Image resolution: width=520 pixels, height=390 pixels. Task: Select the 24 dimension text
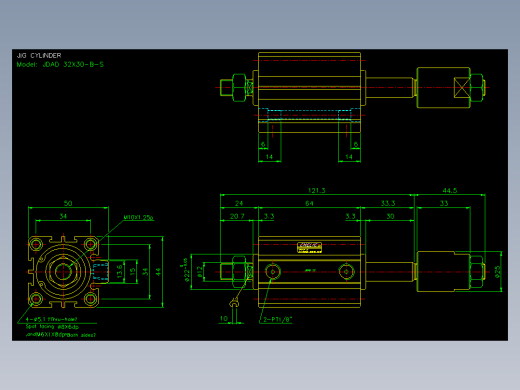[239, 203]
